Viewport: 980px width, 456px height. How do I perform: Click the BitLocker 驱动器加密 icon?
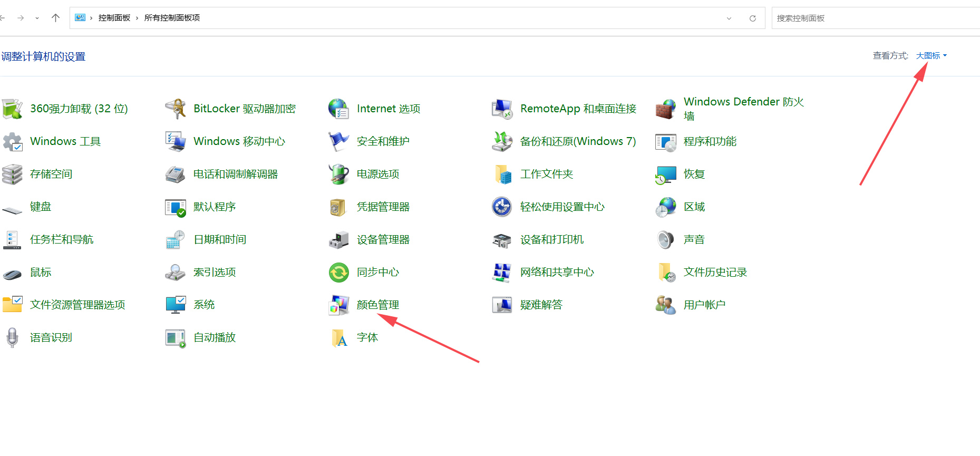pyautogui.click(x=175, y=109)
